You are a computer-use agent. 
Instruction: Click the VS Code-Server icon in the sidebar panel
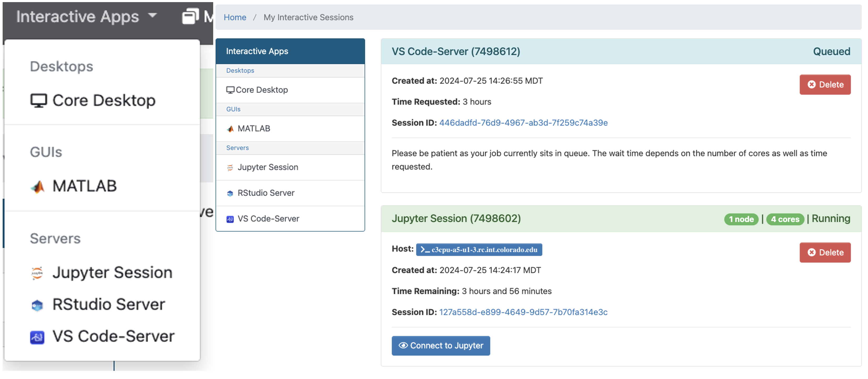(230, 219)
